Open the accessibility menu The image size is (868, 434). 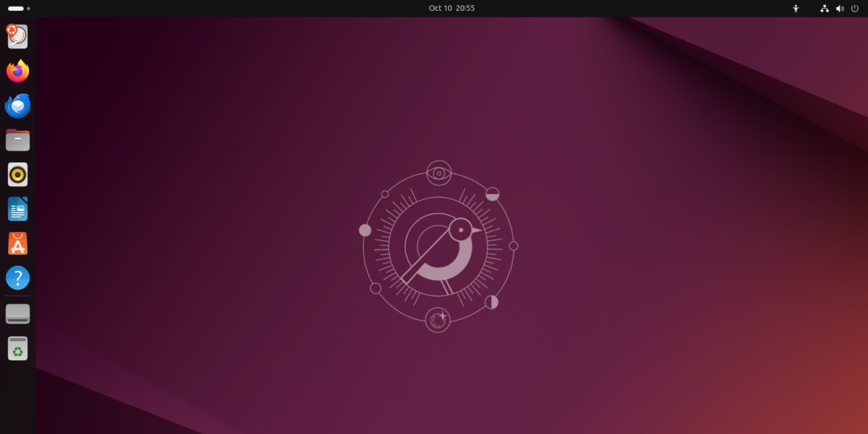coord(796,9)
